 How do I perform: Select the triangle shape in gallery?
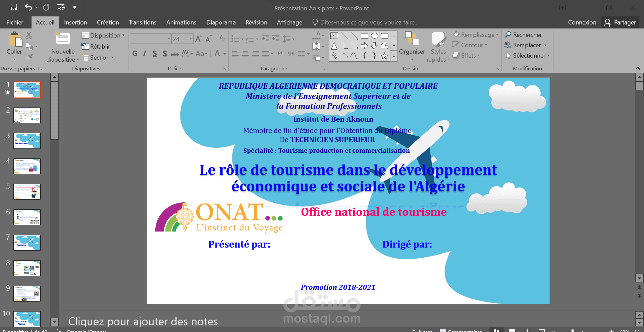coord(334,46)
